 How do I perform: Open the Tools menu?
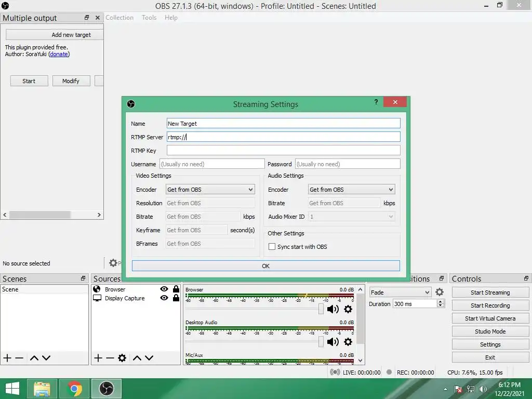149,17
